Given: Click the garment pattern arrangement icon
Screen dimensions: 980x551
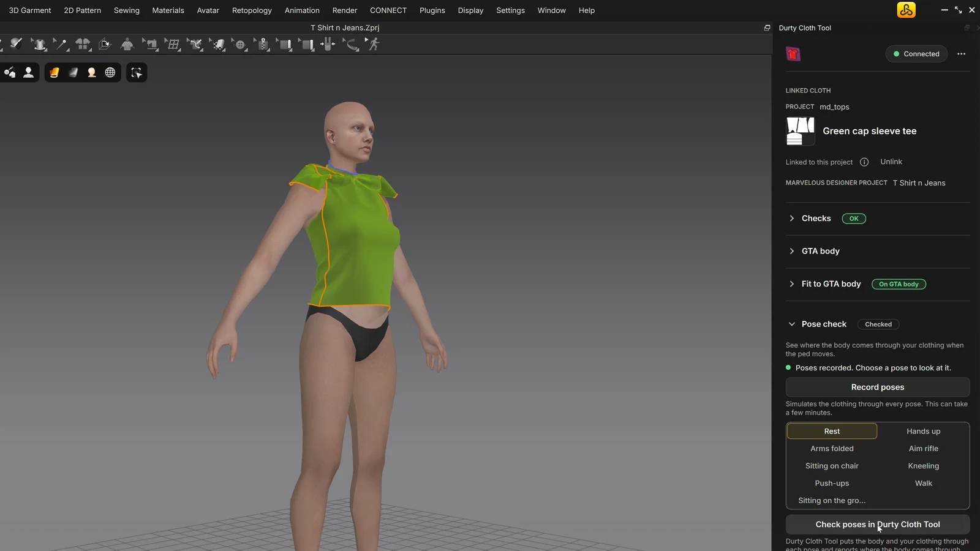Looking at the screenshot, I should [x=83, y=44].
